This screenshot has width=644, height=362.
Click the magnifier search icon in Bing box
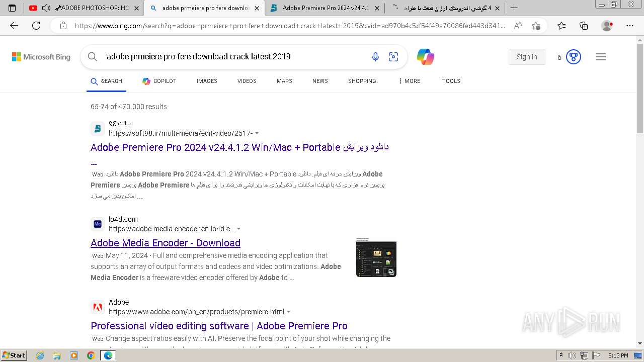93,57
